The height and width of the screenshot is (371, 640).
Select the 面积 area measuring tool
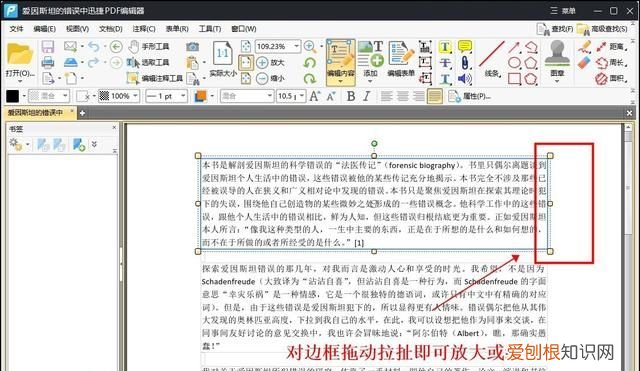(x=611, y=78)
